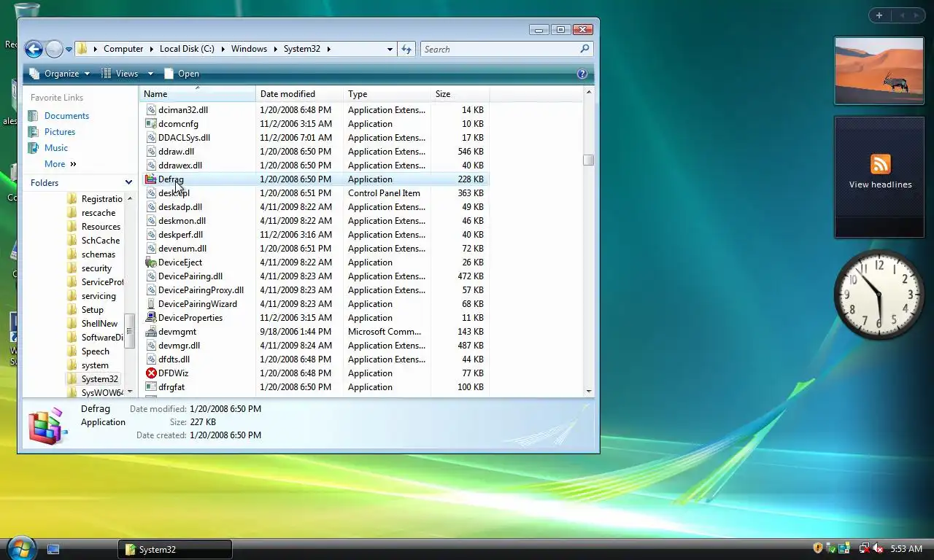Click the folder tree scrollbar thumb
This screenshot has height=560, width=934.
pyautogui.click(x=129, y=331)
